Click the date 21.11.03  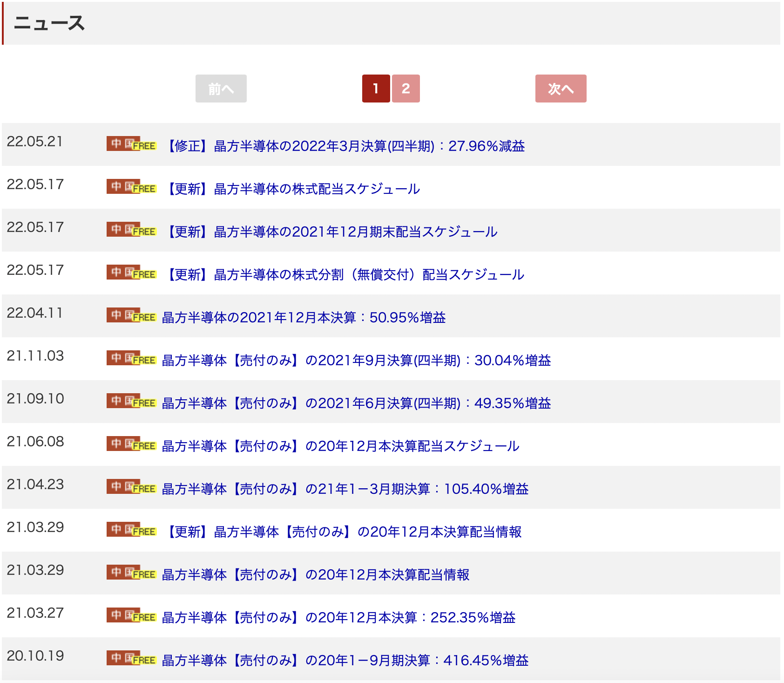35,356
